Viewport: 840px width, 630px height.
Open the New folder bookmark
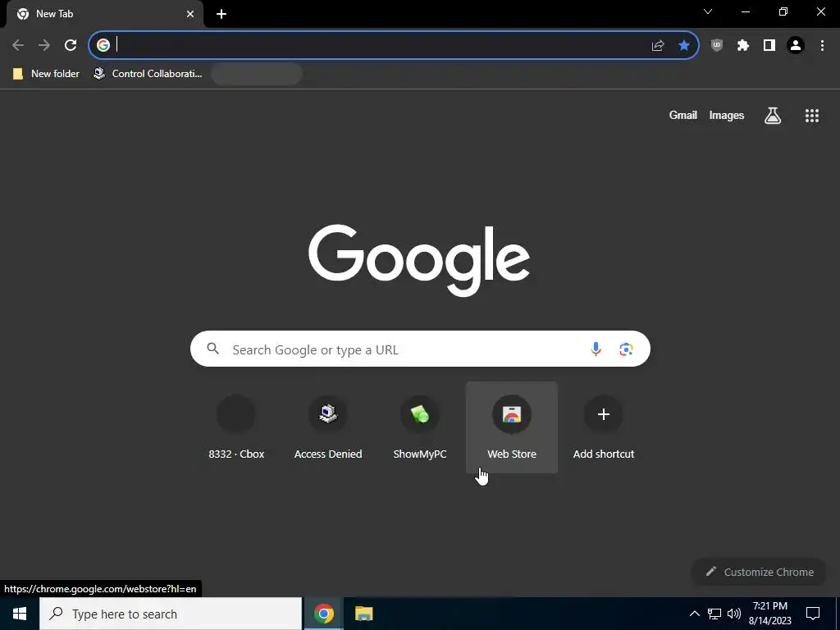46,73
